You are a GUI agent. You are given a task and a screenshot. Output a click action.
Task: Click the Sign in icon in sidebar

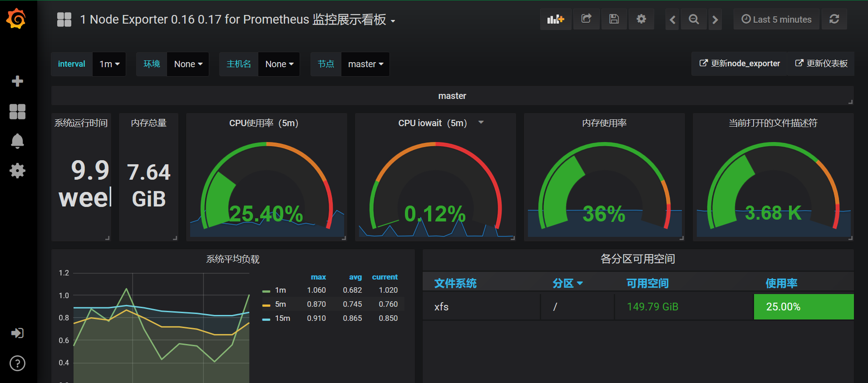coord(17,333)
